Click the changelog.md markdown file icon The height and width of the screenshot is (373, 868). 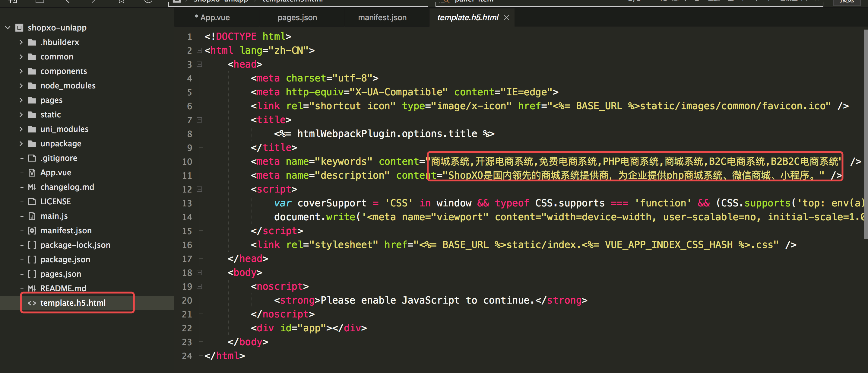click(32, 187)
